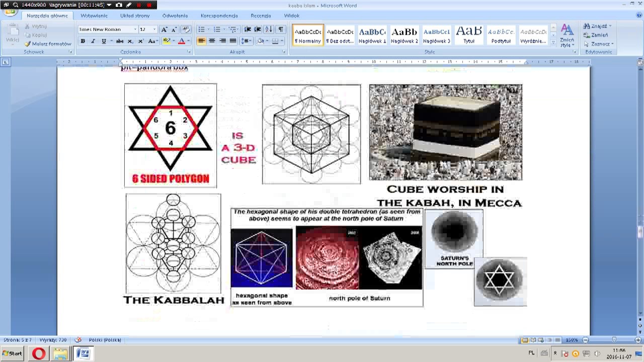Open the Znajdź dropdown arrow

click(x=610, y=26)
